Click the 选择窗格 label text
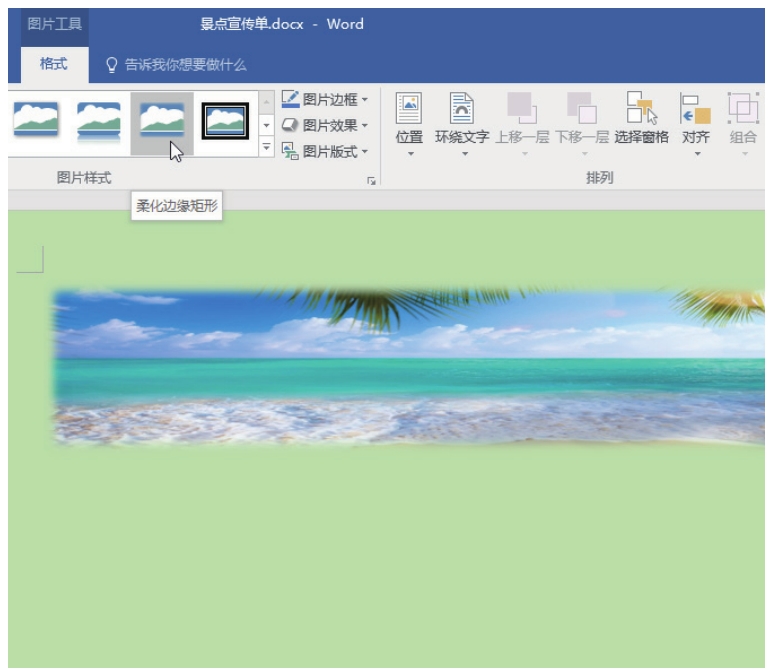 642,137
